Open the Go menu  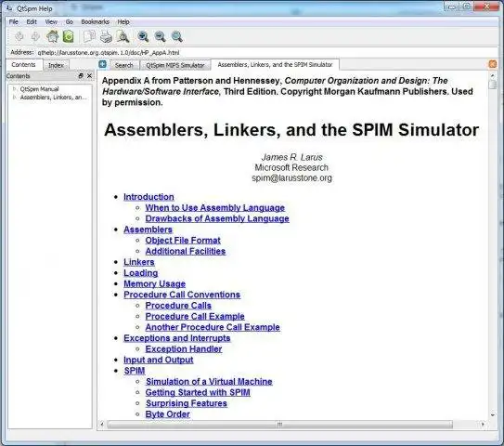[x=69, y=22]
